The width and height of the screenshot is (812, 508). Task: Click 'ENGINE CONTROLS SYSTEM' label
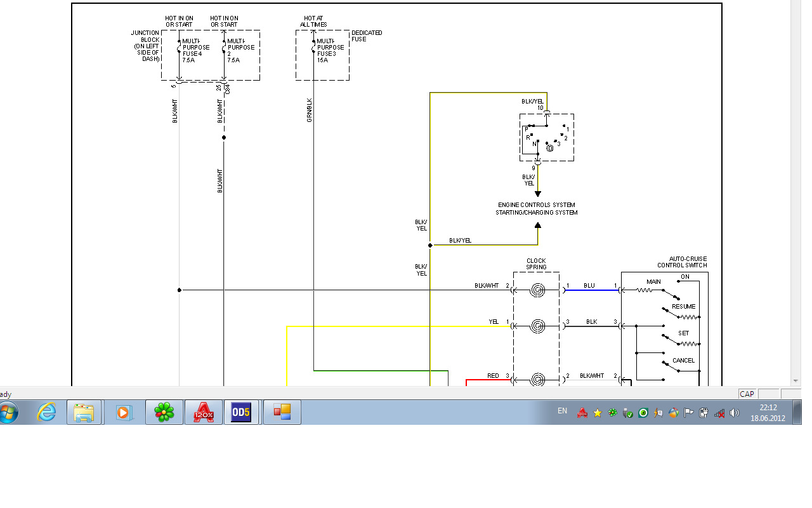click(x=537, y=205)
